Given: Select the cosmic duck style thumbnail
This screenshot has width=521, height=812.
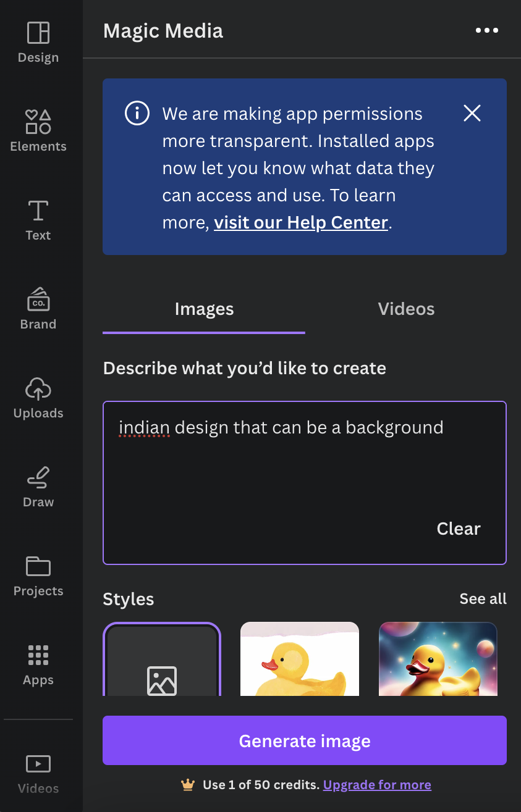Looking at the screenshot, I should [438, 659].
